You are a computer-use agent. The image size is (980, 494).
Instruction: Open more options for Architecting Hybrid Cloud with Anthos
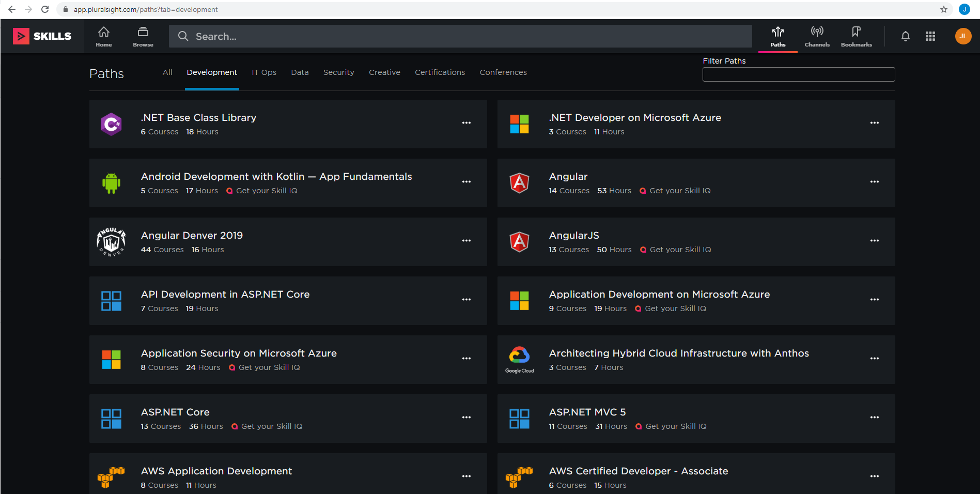pos(875,359)
